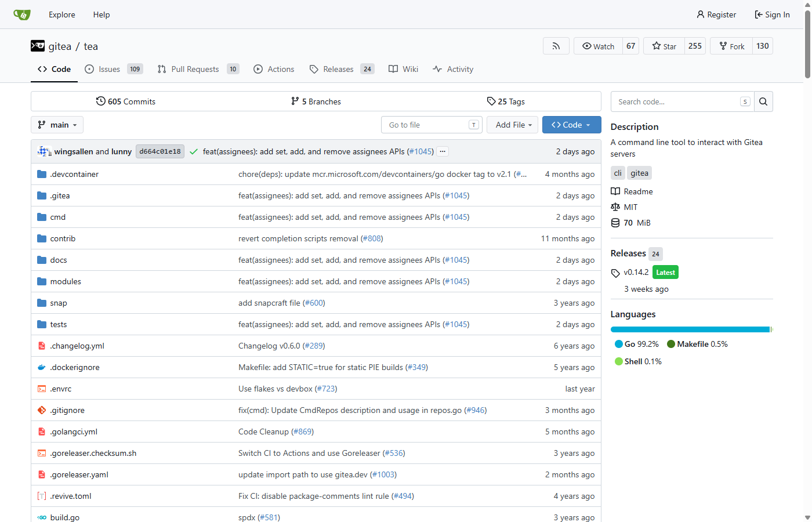Click the .gitea folder icon
Viewport: 812px width, 522px height.
point(42,195)
